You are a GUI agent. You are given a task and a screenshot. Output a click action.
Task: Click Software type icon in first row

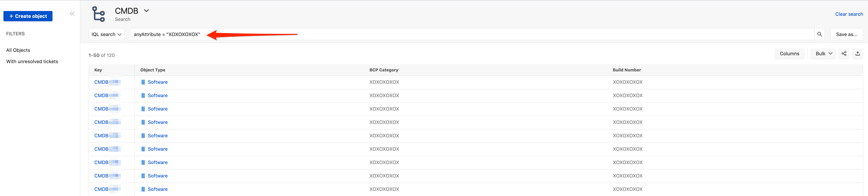pos(143,82)
